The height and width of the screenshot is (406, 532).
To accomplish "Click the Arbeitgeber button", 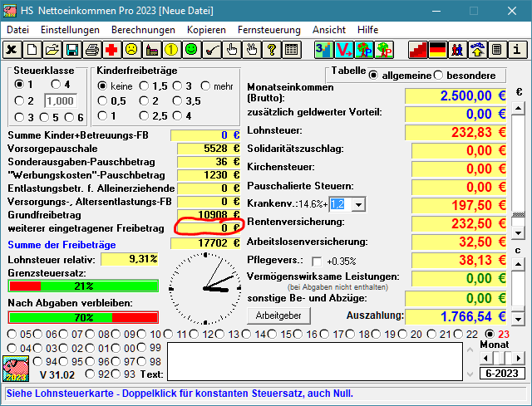I will pyautogui.click(x=278, y=316).
